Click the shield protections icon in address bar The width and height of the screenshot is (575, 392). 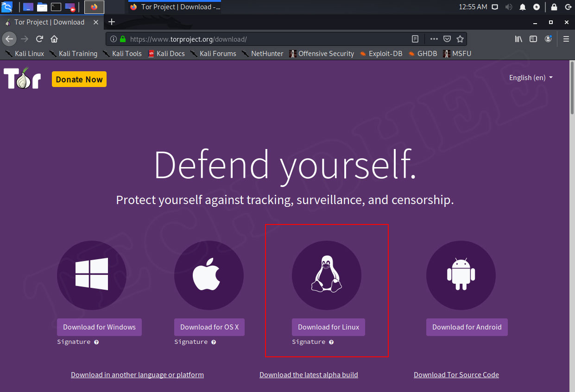click(447, 39)
